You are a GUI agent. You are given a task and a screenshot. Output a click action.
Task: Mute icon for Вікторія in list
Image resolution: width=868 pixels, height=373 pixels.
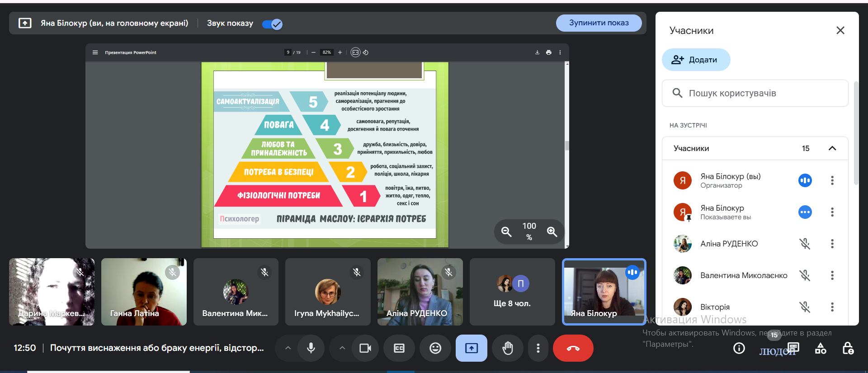click(x=805, y=307)
